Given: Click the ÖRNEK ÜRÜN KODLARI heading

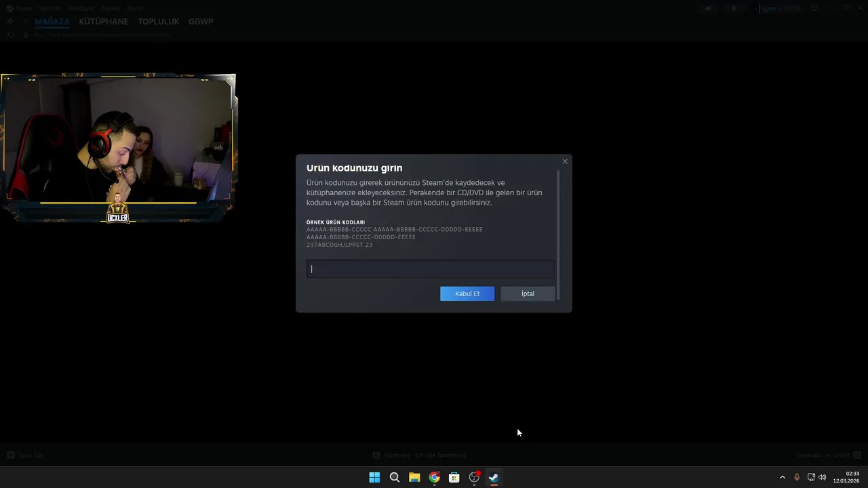Looking at the screenshot, I should 336,222.
